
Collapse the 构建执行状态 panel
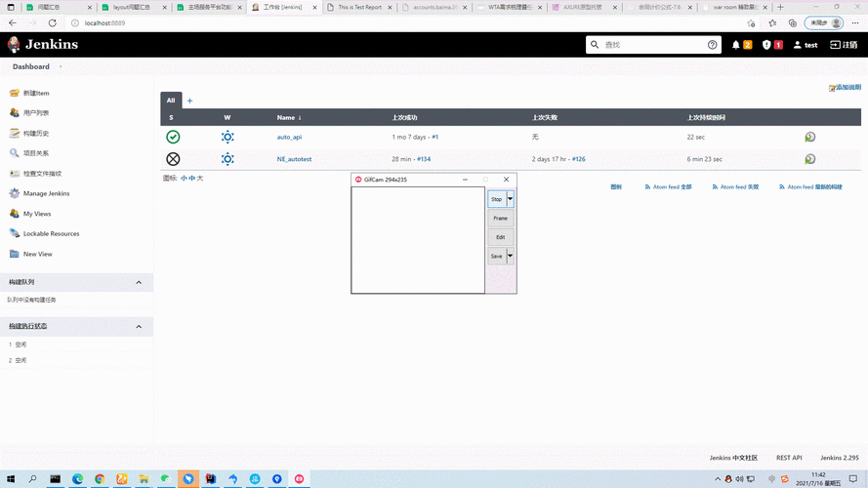coord(139,326)
